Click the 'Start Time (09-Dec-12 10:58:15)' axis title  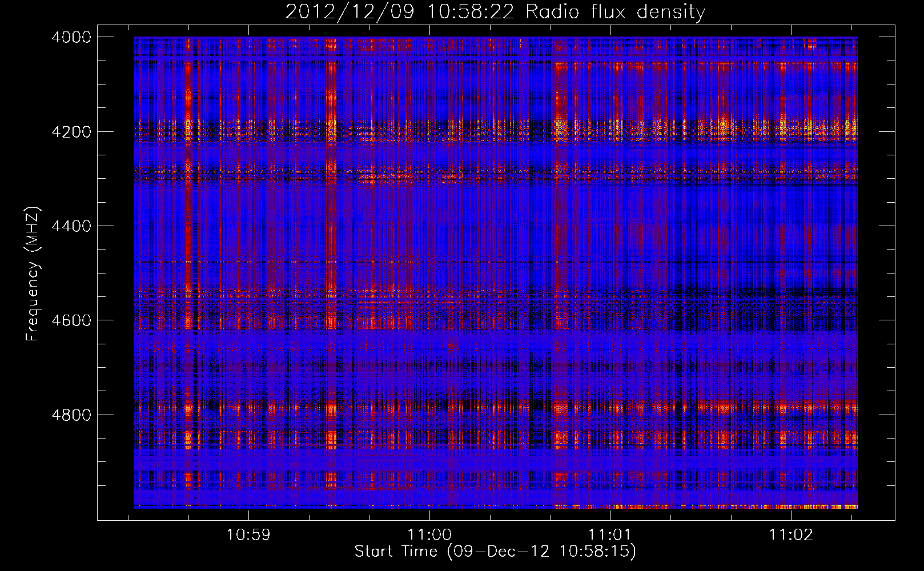495,552
